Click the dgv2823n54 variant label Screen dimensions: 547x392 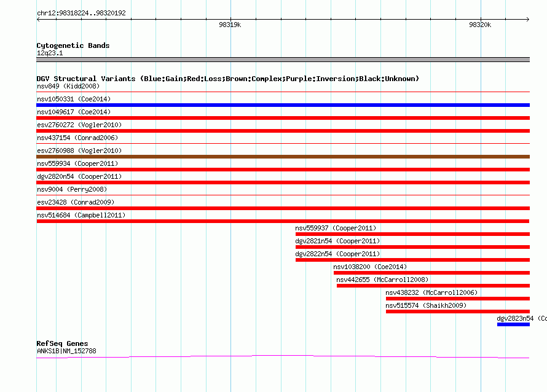(x=522, y=318)
